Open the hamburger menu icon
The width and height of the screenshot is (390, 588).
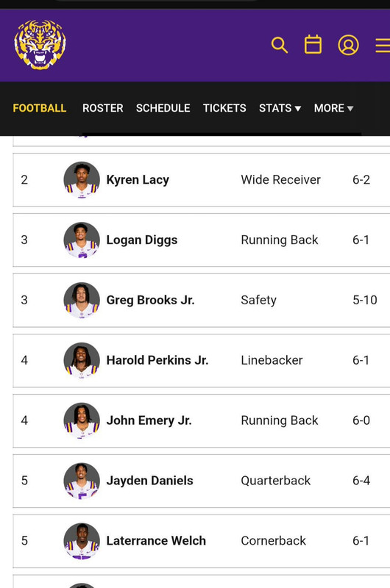pyautogui.click(x=383, y=46)
